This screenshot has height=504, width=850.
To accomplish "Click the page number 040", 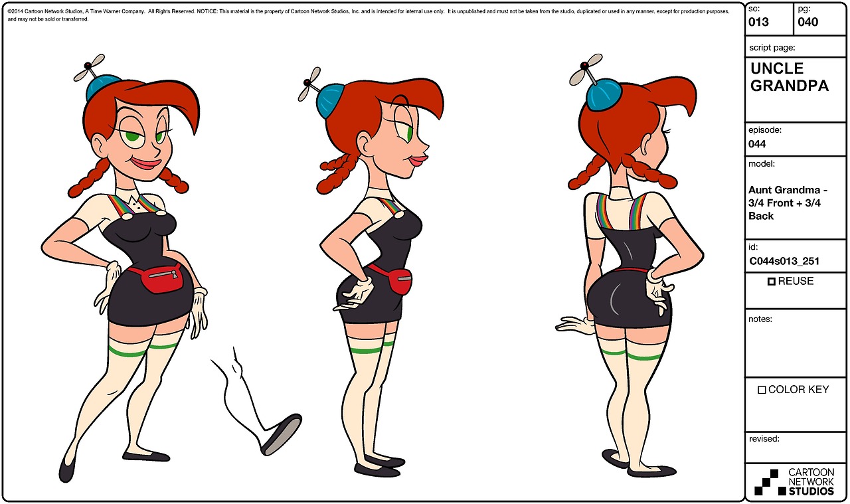I will (808, 22).
